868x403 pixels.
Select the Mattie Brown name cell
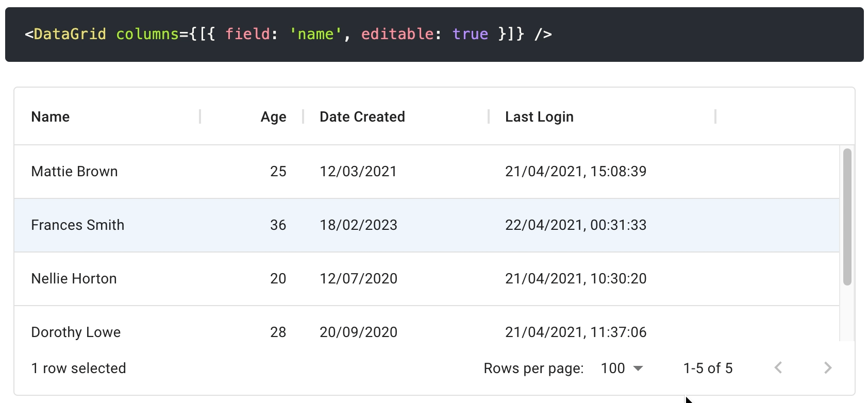click(75, 172)
